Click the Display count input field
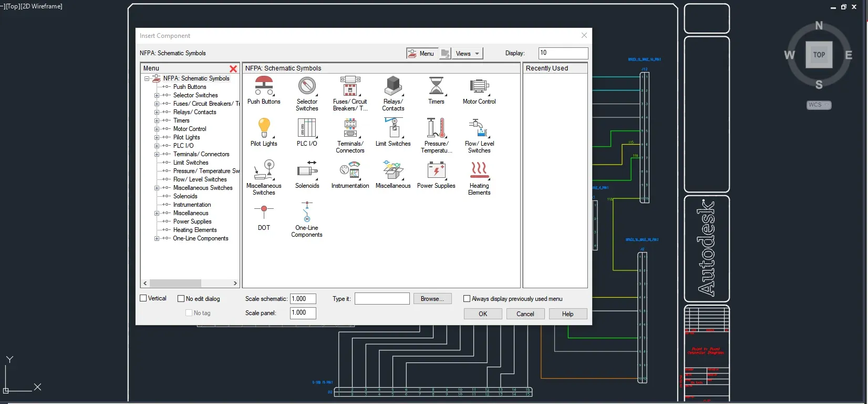 click(563, 53)
